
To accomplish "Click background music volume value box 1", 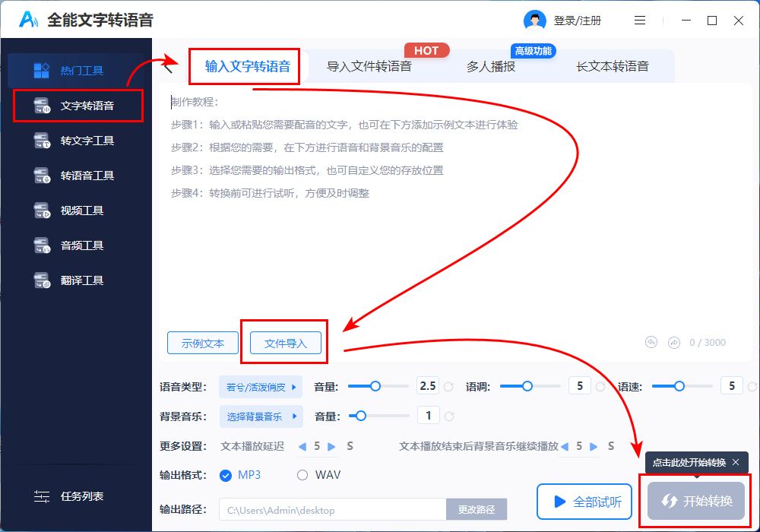I will click(x=429, y=416).
